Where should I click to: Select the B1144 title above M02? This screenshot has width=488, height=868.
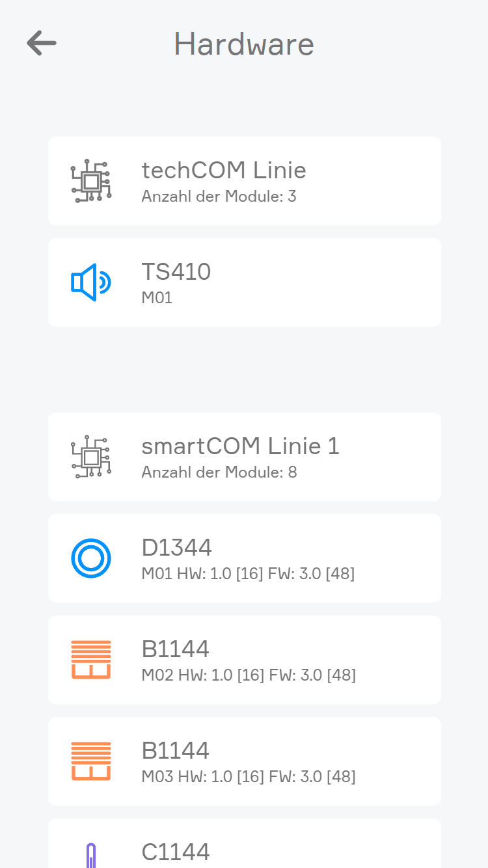tap(176, 649)
